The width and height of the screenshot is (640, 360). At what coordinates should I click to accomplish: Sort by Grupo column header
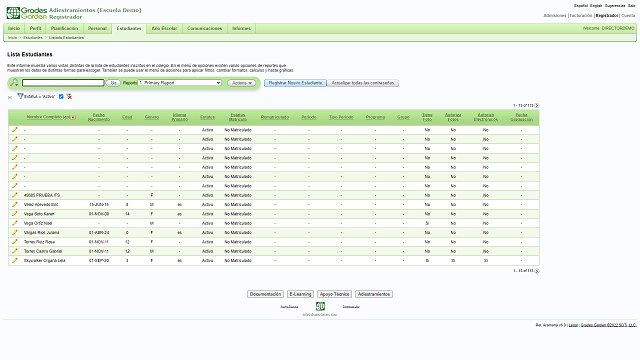[x=403, y=117]
